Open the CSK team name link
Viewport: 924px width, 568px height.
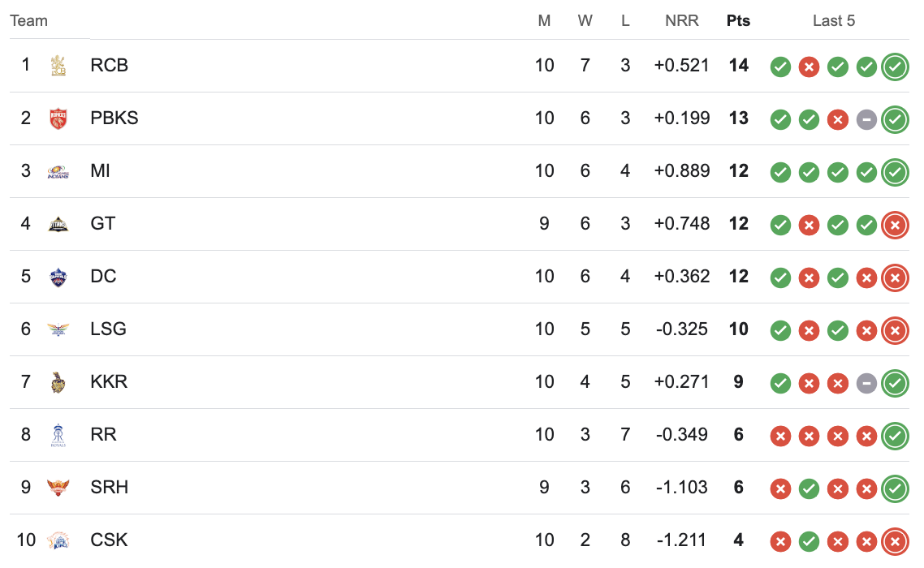click(109, 540)
